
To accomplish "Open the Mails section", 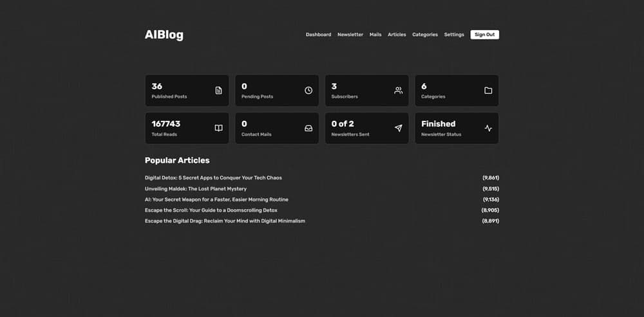I will [375, 35].
